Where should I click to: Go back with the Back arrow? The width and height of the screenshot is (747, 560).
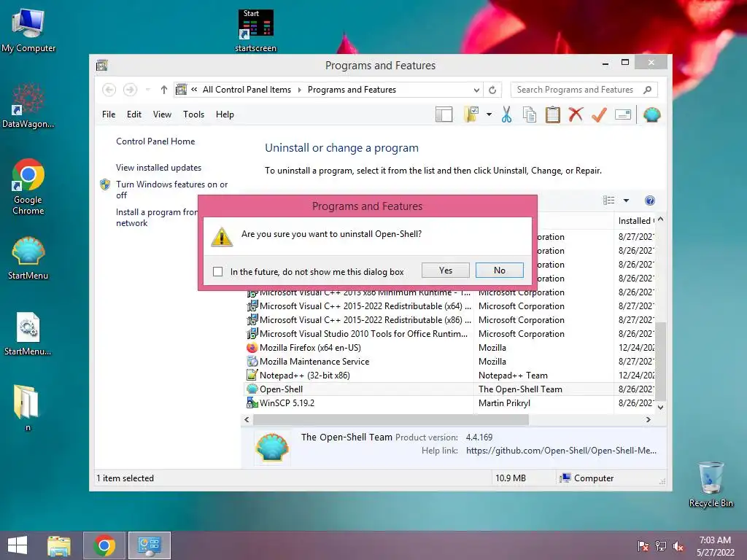pyautogui.click(x=109, y=90)
